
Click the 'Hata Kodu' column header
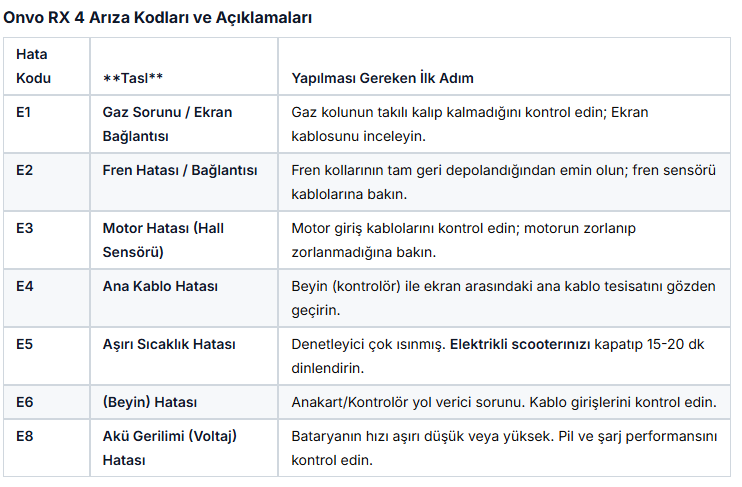[x=34, y=66]
